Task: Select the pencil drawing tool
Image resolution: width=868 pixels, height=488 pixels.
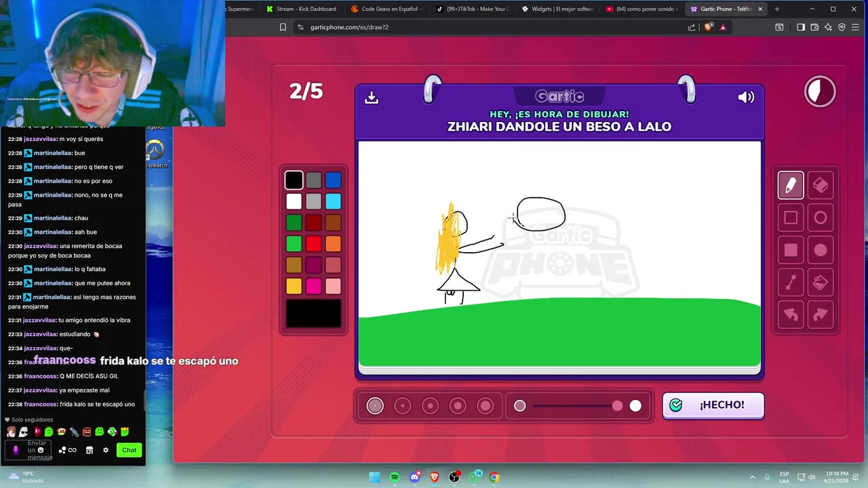Action: tap(791, 185)
